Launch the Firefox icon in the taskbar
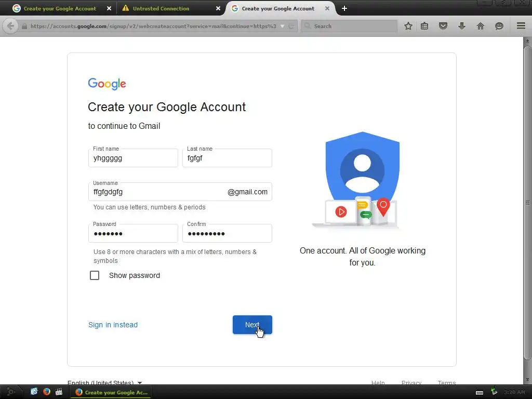The image size is (532, 399). pos(46,392)
